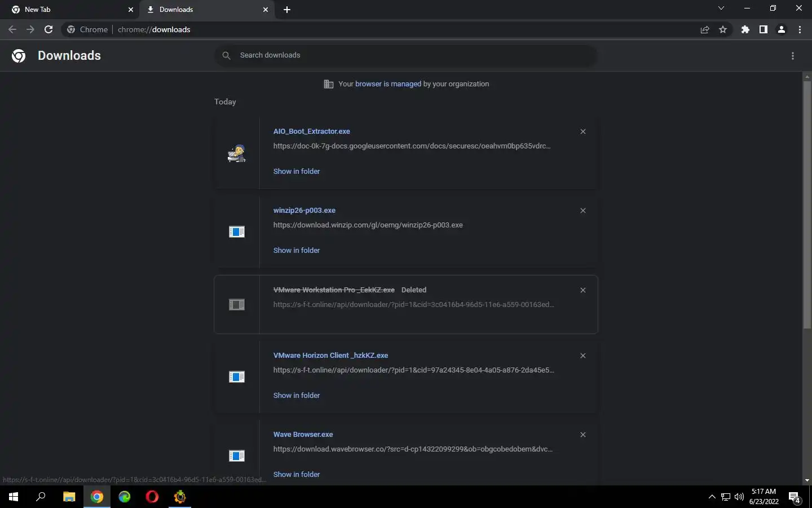This screenshot has height=508, width=812.
Task: Close the Downloads tab
Action: [266, 10]
